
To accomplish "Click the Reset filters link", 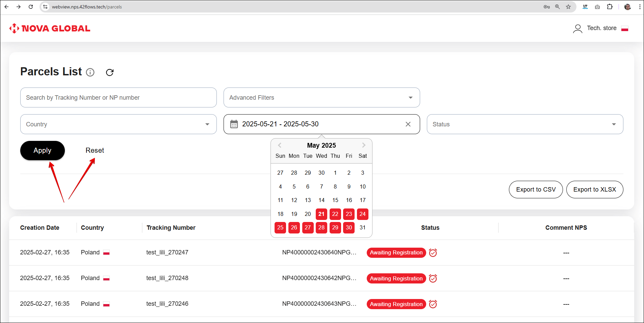I will (95, 150).
